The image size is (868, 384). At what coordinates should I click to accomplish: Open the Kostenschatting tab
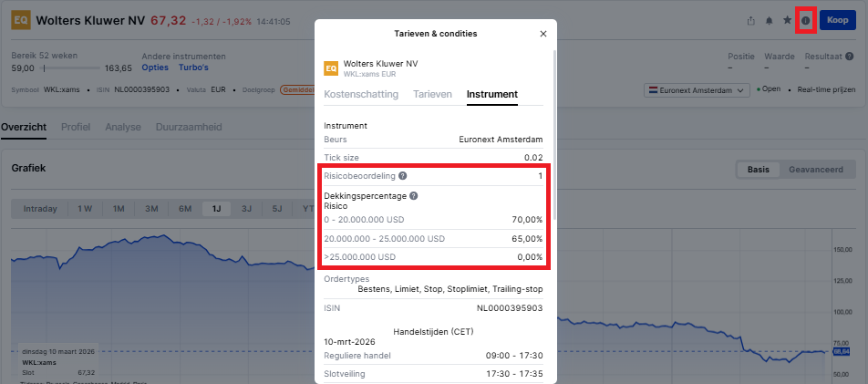[361, 94]
